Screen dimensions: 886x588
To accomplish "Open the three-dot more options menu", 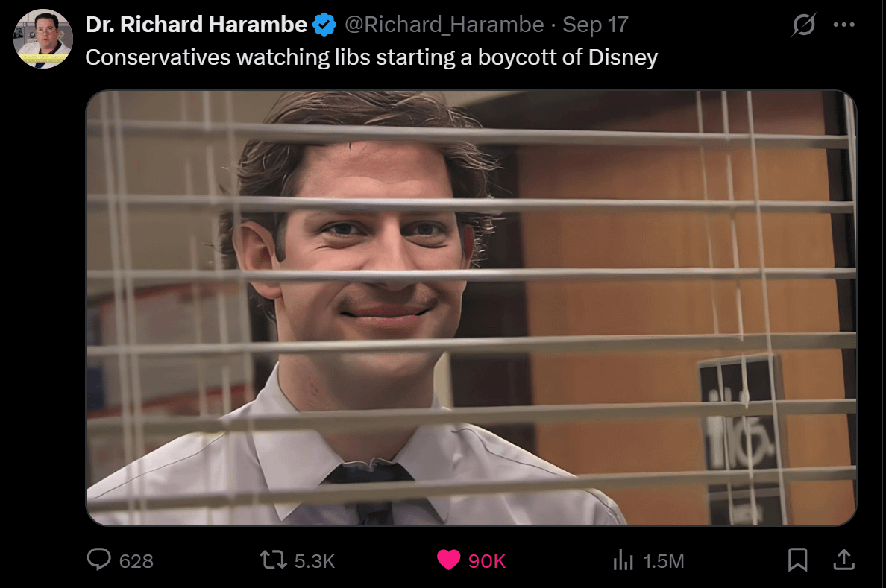I will coord(843,25).
